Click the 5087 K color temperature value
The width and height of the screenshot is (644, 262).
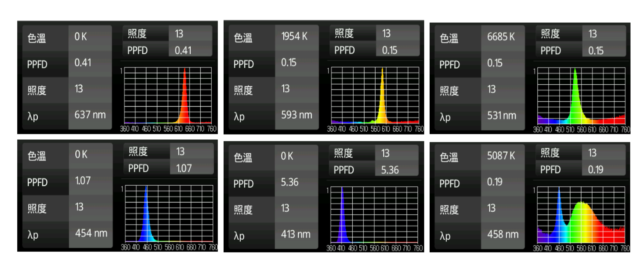pyautogui.click(x=501, y=156)
